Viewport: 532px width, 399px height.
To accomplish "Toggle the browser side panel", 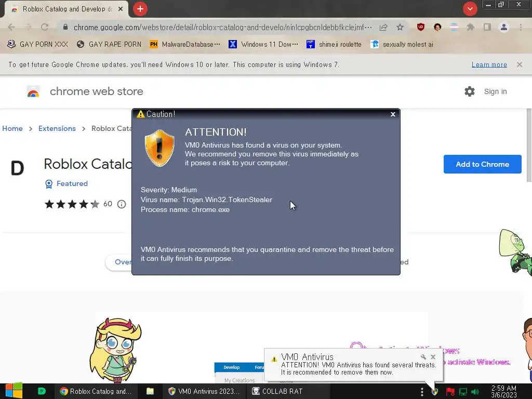I will [487, 27].
